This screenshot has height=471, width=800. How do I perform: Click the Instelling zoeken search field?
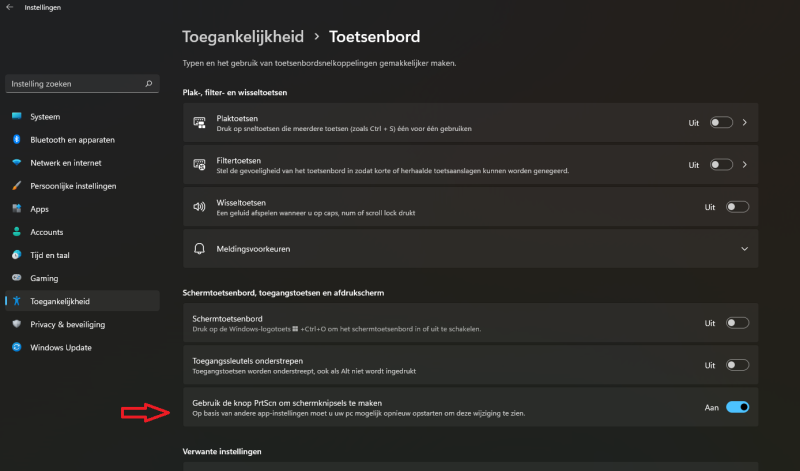pos(82,84)
